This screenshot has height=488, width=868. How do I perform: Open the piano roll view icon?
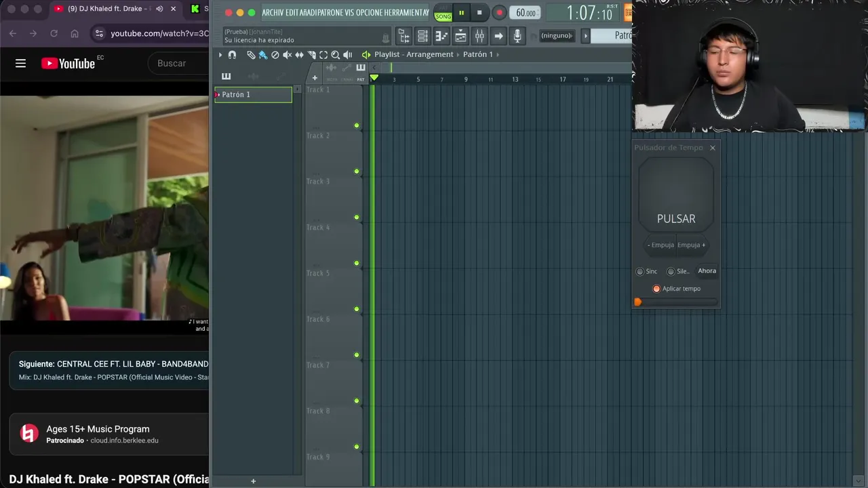[x=441, y=36]
